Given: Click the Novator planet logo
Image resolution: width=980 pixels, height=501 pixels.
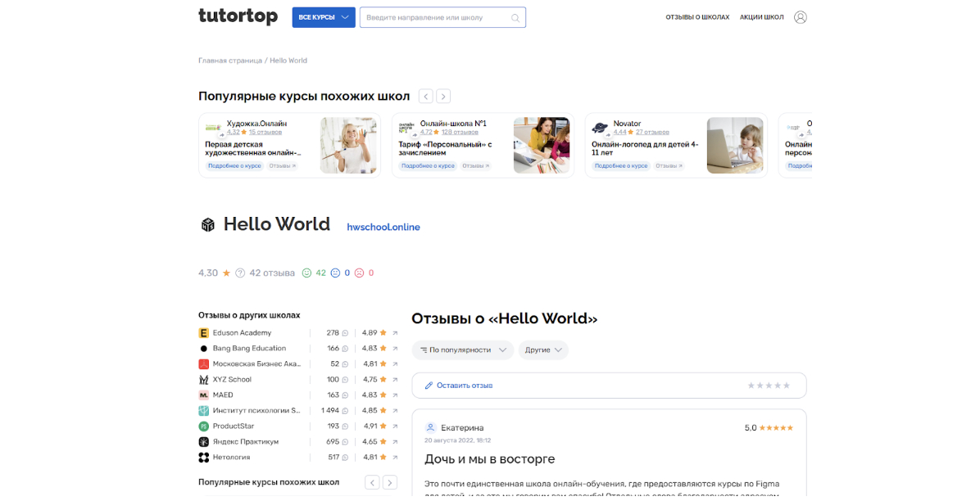Looking at the screenshot, I should tap(600, 128).
